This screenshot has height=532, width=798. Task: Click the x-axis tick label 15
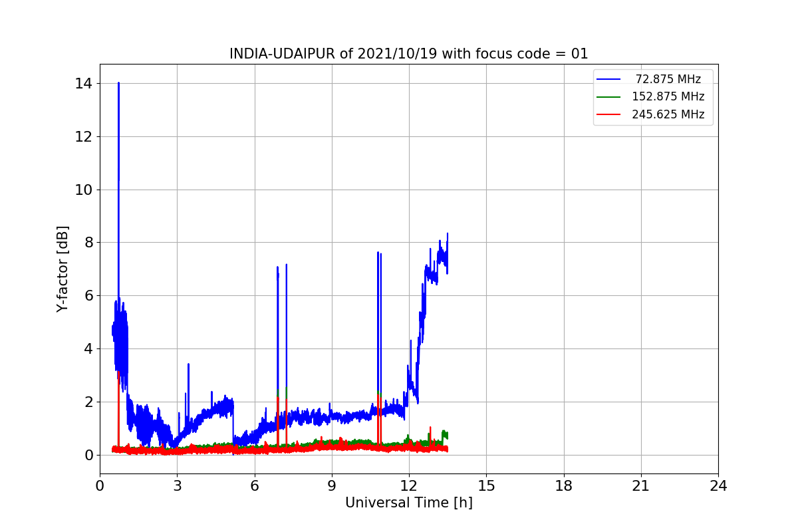pos(486,486)
